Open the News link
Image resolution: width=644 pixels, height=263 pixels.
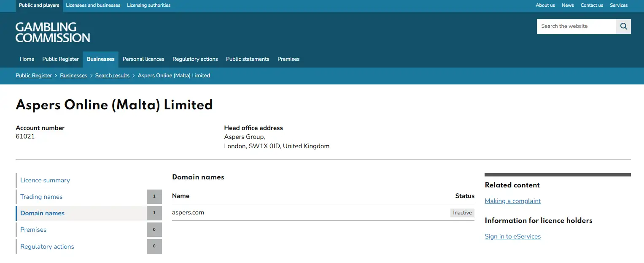(x=568, y=5)
